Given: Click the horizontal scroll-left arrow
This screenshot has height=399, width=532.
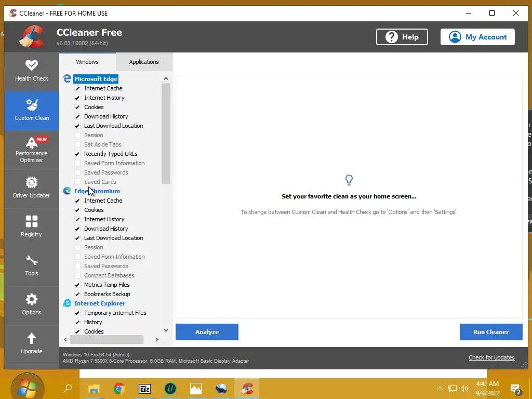Looking at the screenshot, I should pyautogui.click(x=65, y=339).
